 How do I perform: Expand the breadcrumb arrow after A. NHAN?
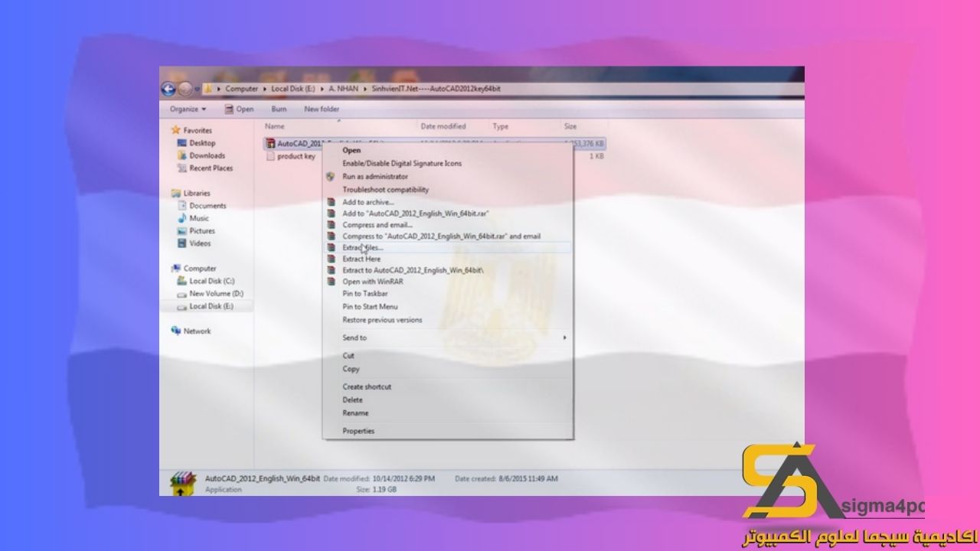365,89
